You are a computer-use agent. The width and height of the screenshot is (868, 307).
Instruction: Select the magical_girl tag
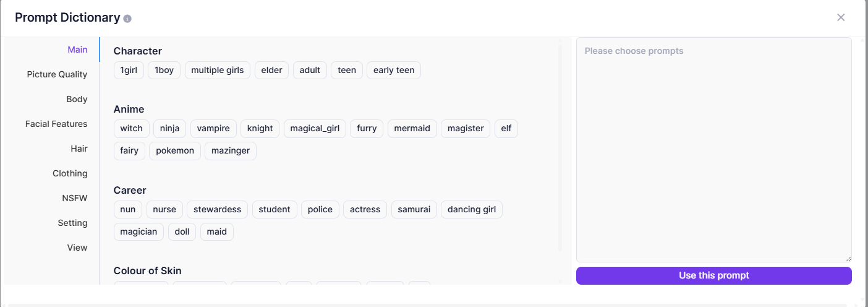315,128
